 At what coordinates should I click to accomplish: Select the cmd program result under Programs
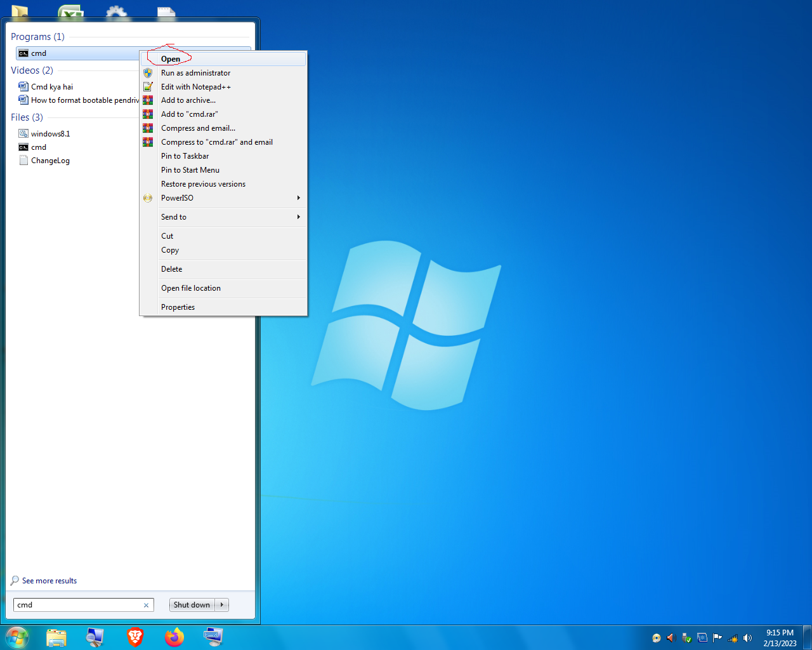77,53
